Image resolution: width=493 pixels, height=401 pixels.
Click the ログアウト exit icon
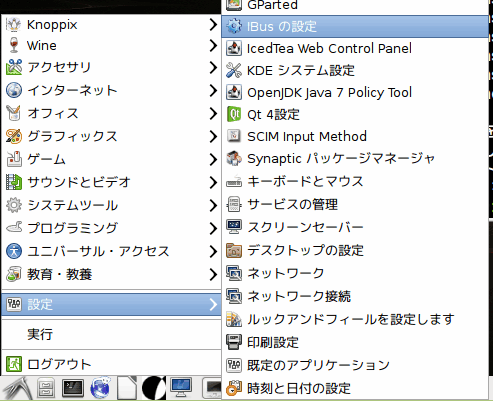tap(14, 364)
